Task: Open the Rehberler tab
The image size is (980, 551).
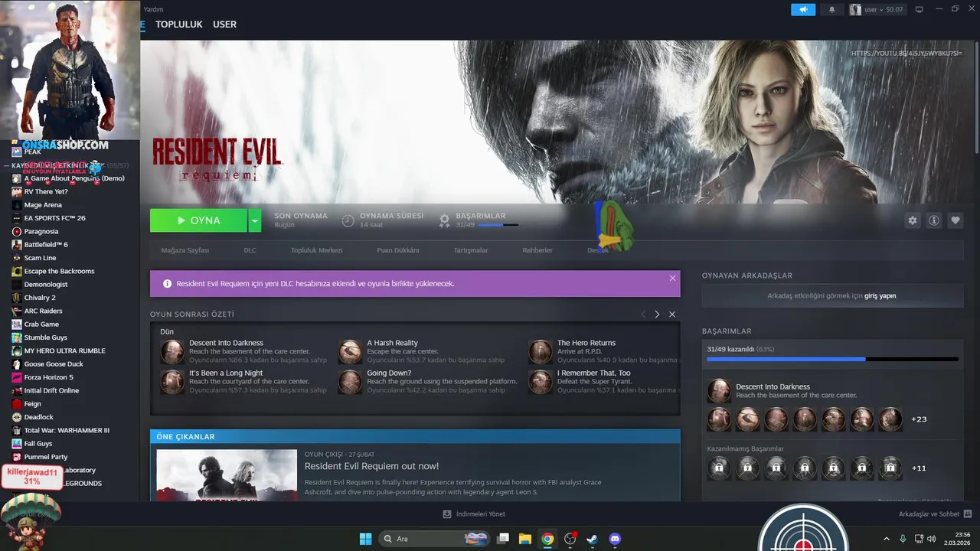Action: (x=537, y=250)
